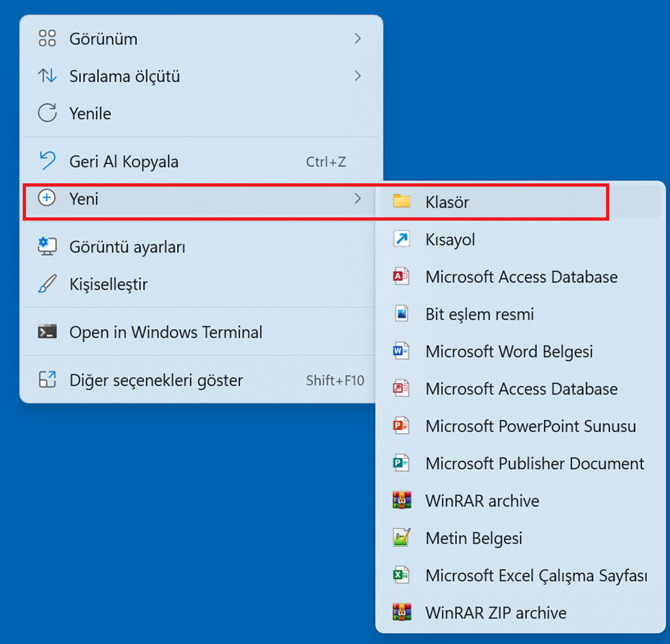Click the Microsoft PowerPoint Sunusu icon

(x=401, y=426)
